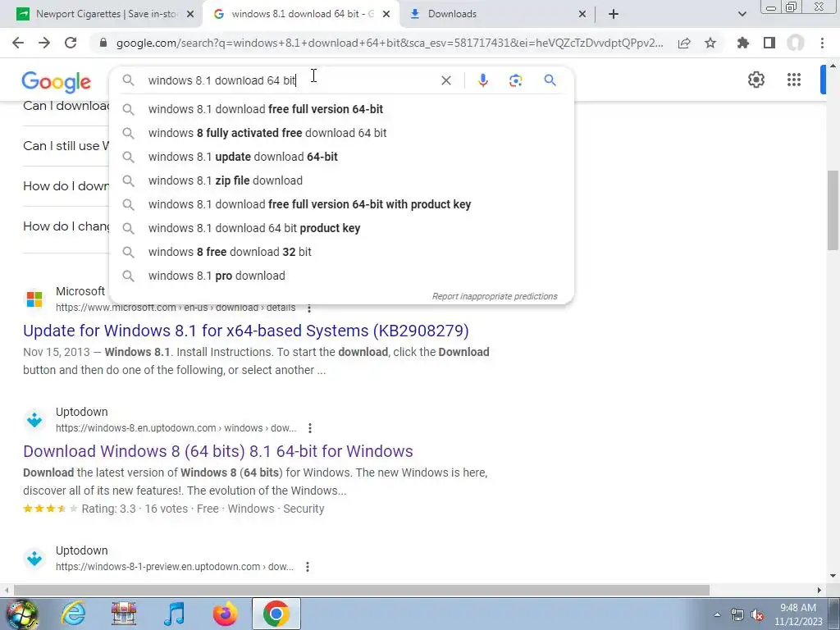
Task: Launch Internet Explorer from the taskbar
Action: (73, 614)
